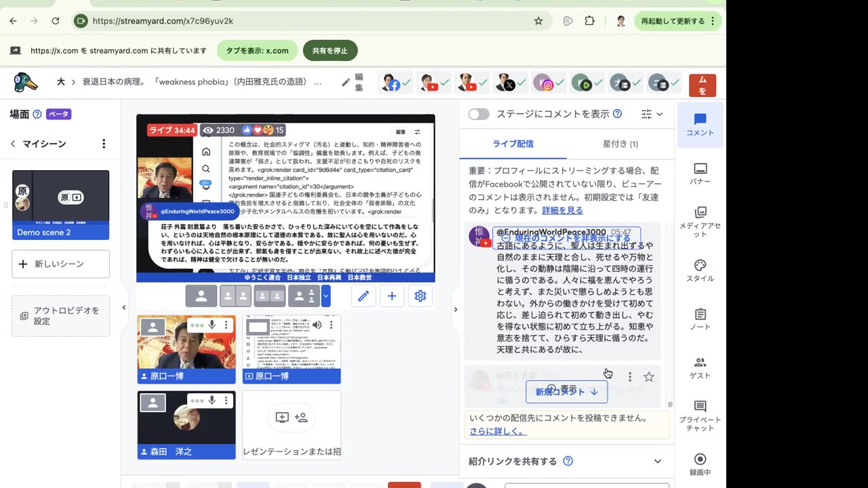Reload the page in Chrome
Viewport: 868px width, 488px height.
click(56, 21)
